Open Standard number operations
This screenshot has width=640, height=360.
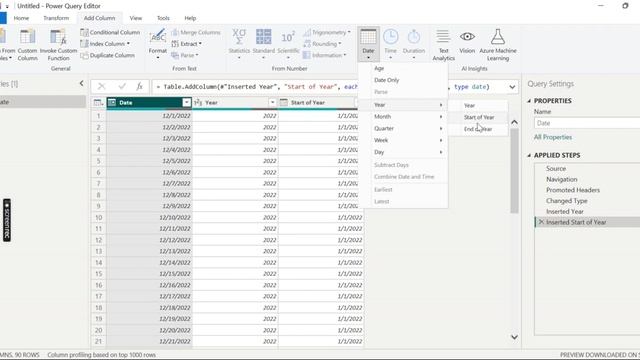(x=264, y=44)
